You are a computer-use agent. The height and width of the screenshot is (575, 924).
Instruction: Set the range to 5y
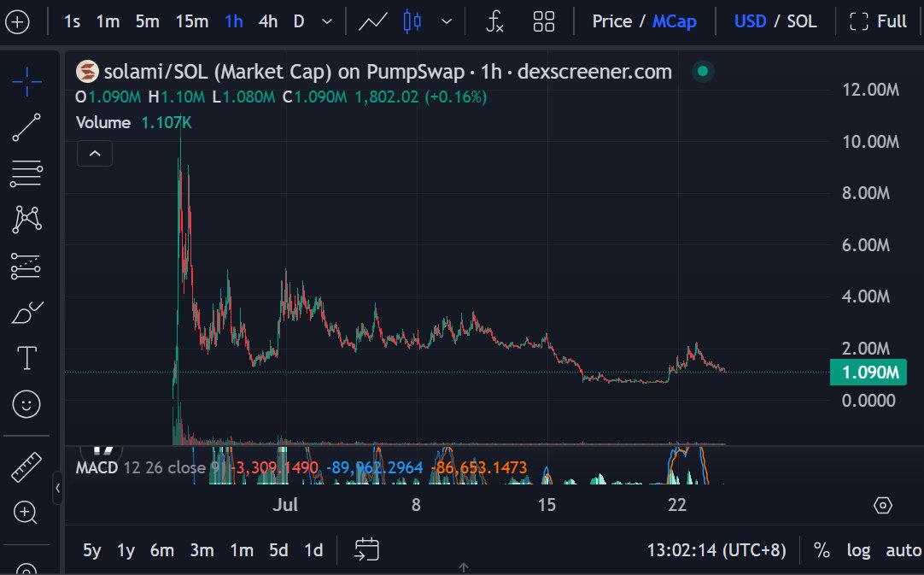coord(92,550)
